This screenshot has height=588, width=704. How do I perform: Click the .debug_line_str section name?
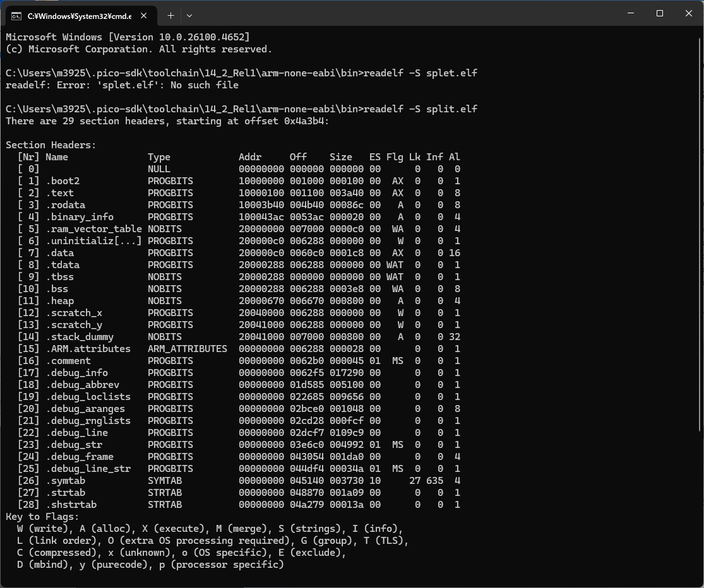[88, 469]
